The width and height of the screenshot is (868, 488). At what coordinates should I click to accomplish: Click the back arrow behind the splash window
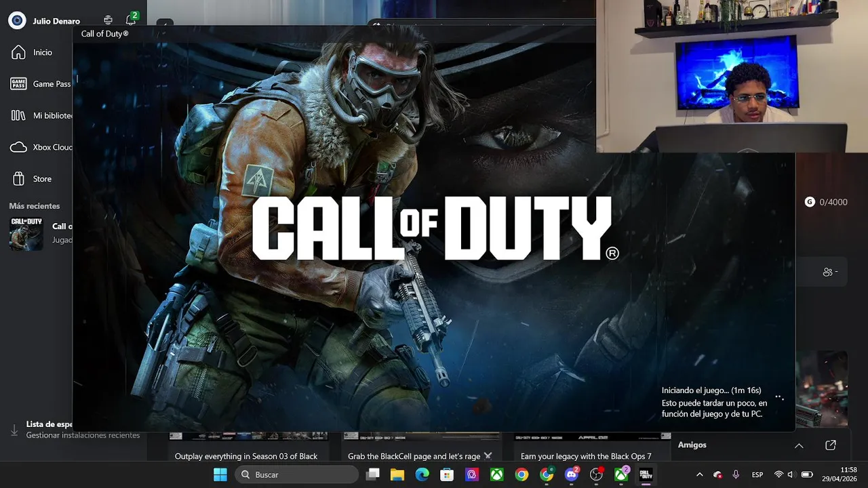click(165, 24)
